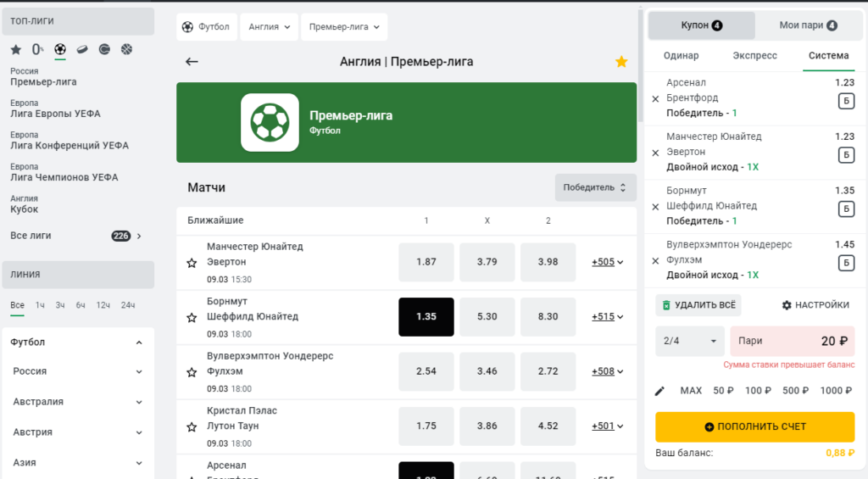The height and width of the screenshot is (479, 868).
Task: Open Все лиги 226 list
Action: click(75, 236)
